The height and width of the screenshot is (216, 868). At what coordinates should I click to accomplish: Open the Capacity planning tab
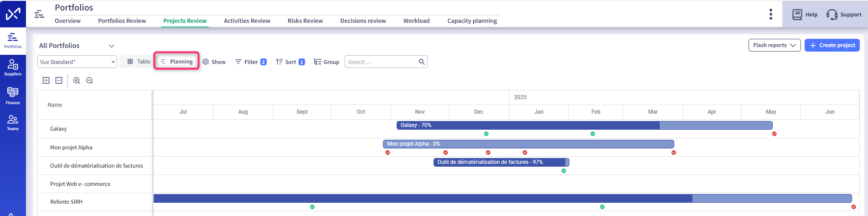click(472, 21)
